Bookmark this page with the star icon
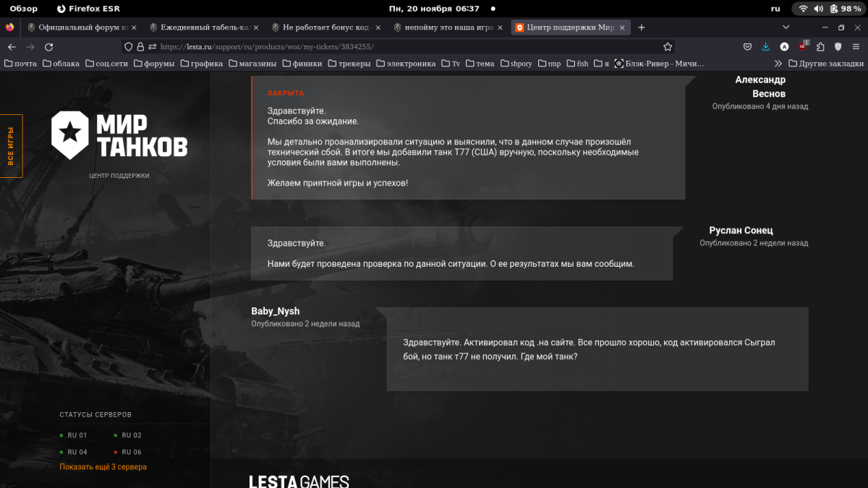 (x=668, y=46)
